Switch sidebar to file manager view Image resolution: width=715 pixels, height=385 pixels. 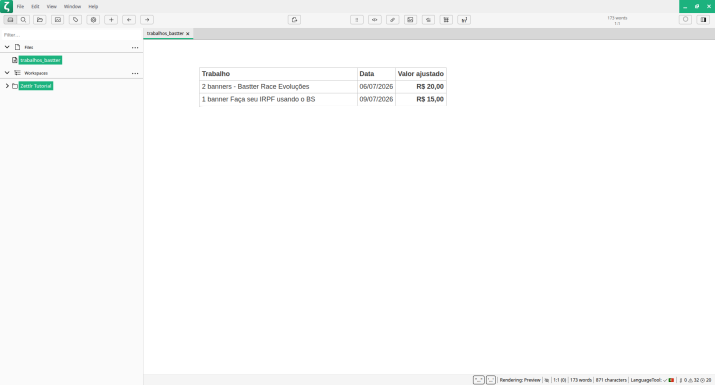point(10,20)
